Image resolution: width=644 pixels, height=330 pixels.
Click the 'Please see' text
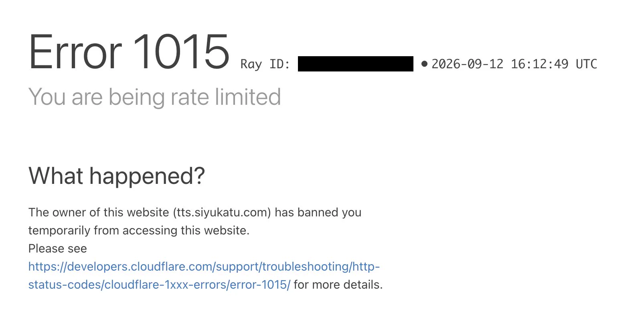coord(57,249)
